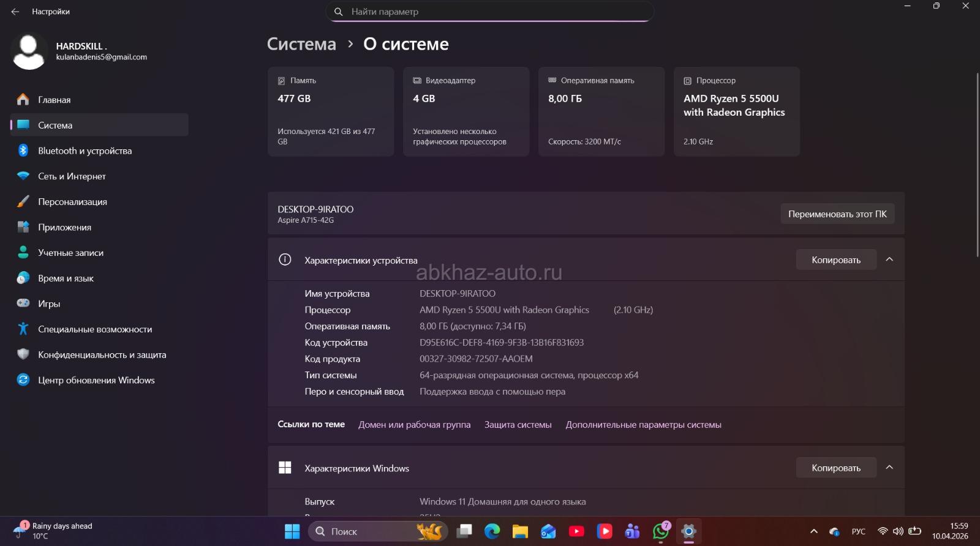Open Дополнительные параметры системы link
Screen dimensions: 980x546
click(x=643, y=425)
